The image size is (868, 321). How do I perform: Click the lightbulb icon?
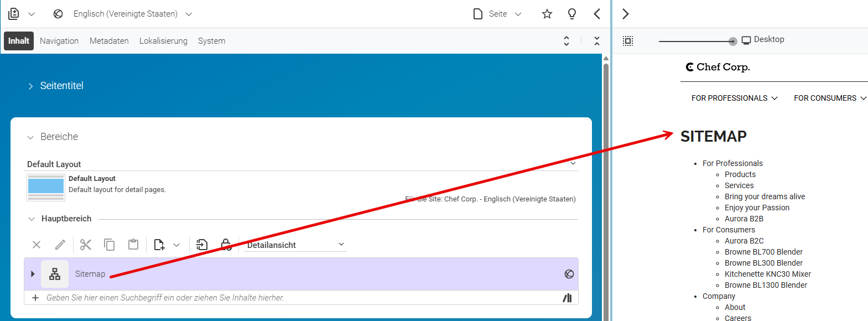pos(572,14)
